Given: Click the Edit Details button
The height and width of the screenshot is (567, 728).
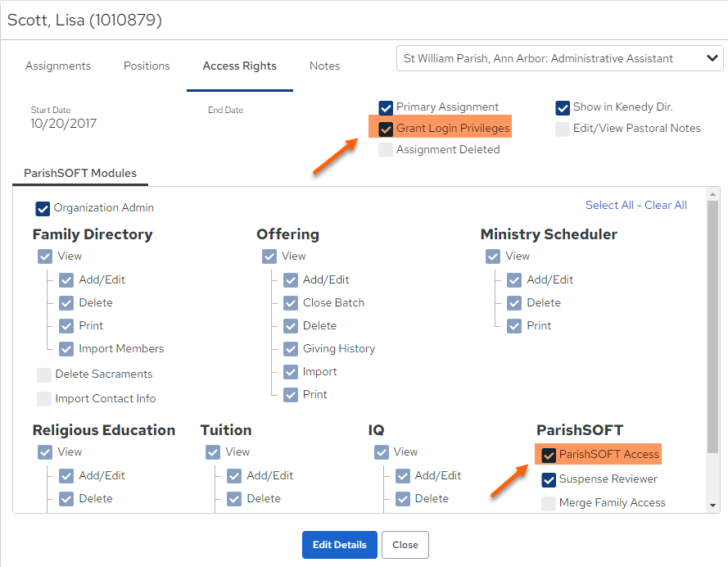Looking at the screenshot, I should (339, 545).
